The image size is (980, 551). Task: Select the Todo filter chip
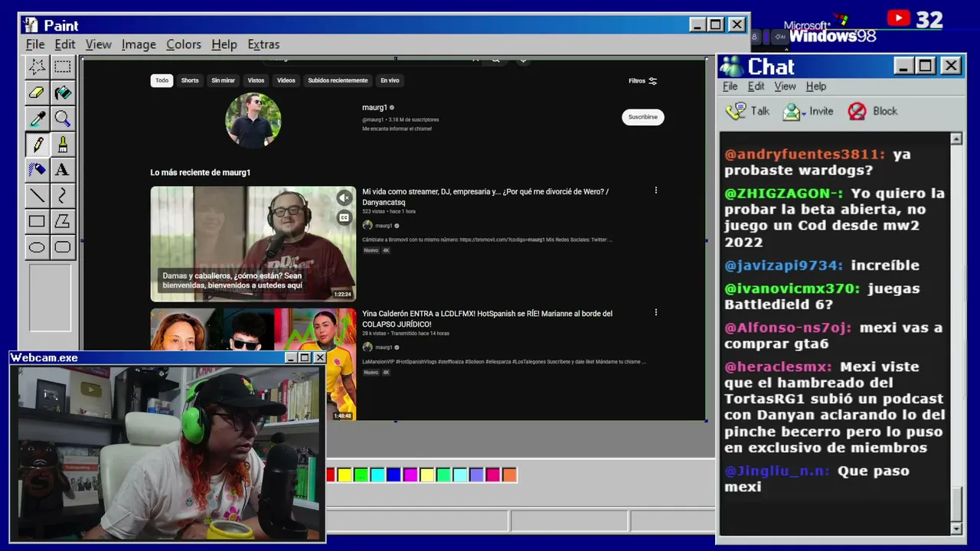162,80
